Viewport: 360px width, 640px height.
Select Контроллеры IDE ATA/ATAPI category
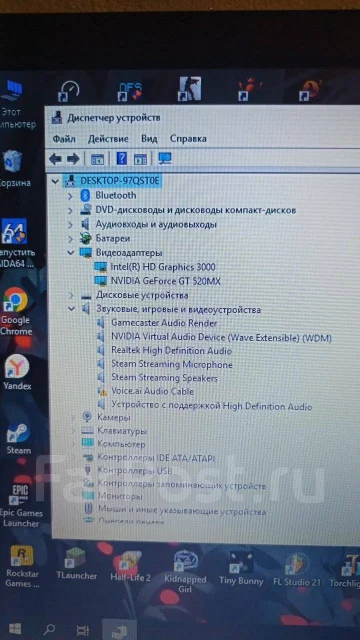(x=156, y=458)
